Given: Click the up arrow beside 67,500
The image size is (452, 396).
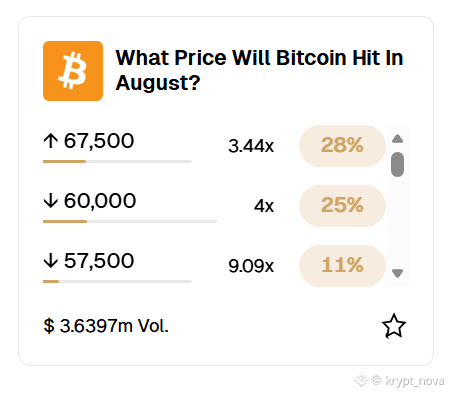Looking at the screenshot, I should point(51,141).
